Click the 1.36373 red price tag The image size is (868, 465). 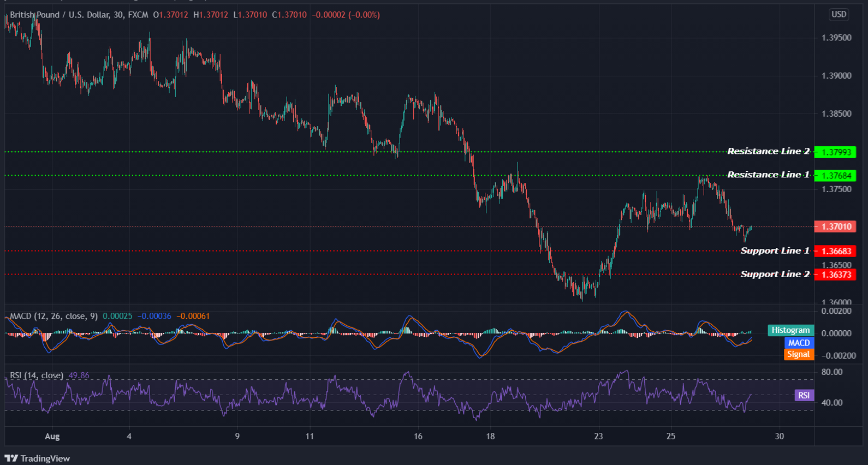(835, 275)
